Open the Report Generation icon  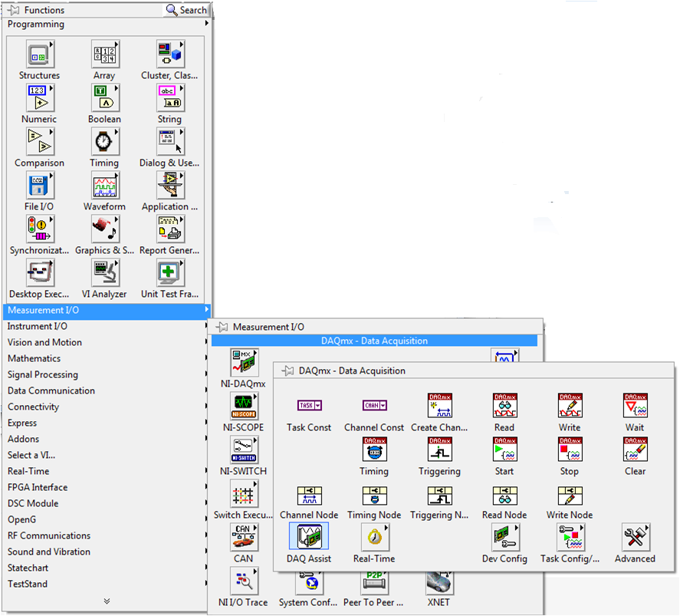169,229
